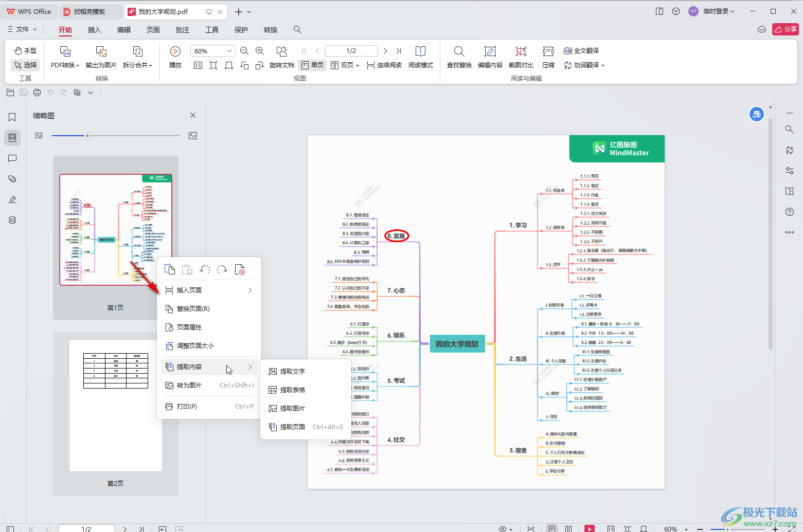Screen dimensions: 803x532
Task: Click 全文翻译 button
Action: (x=581, y=50)
